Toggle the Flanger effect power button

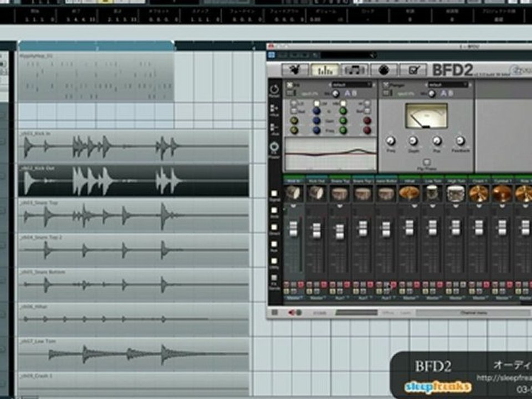tap(386, 85)
